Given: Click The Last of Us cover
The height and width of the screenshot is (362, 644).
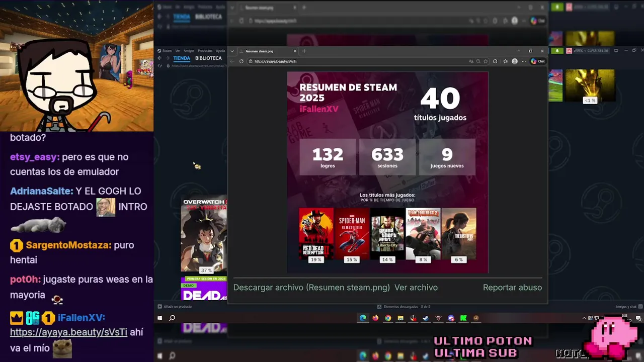Looking at the screenshot, I should click(x=459, y=234).
